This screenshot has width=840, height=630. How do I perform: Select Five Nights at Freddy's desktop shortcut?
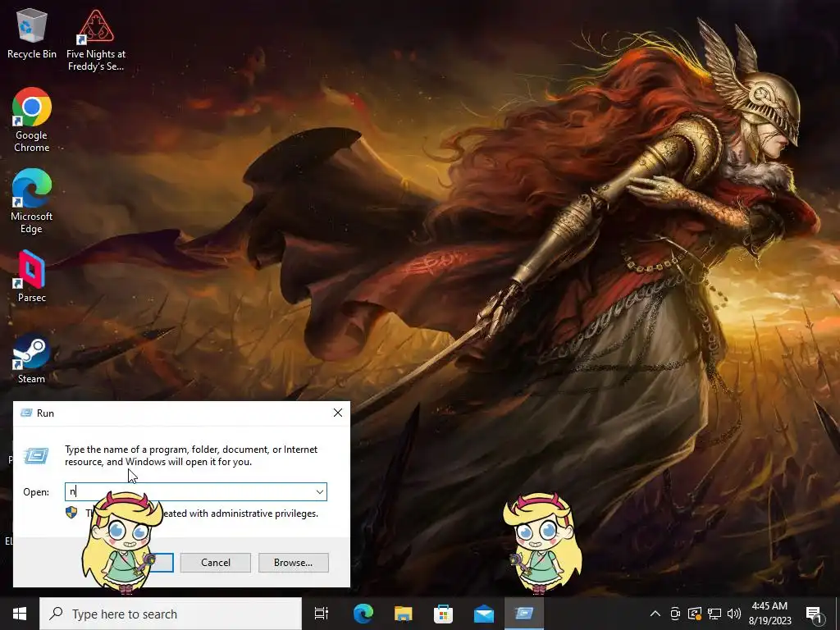[x=96, y=39]
